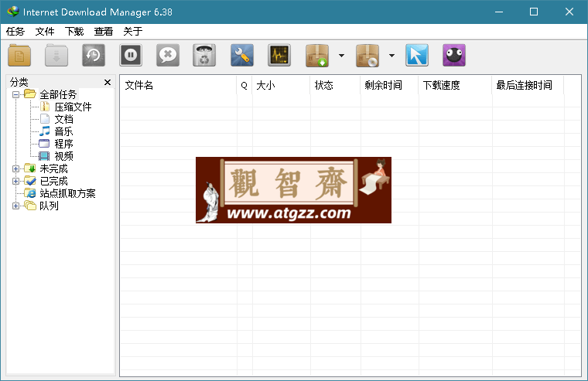Open the 查看 menu
588x381 pixels.
pyautogui.click(x=104, y=32)
